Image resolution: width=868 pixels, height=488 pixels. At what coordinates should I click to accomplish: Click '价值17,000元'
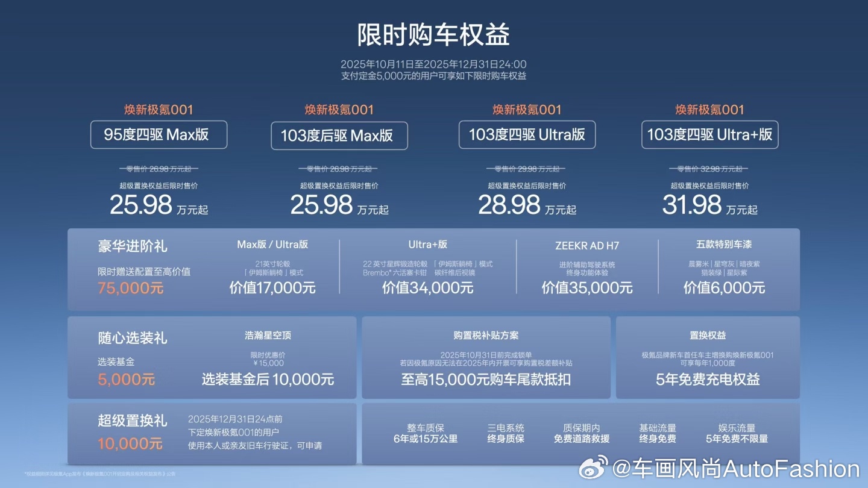(272, 288)
